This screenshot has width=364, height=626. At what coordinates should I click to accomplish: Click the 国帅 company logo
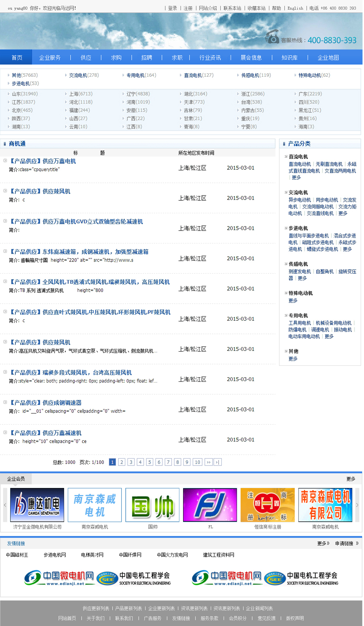click(x=153, y=505)
